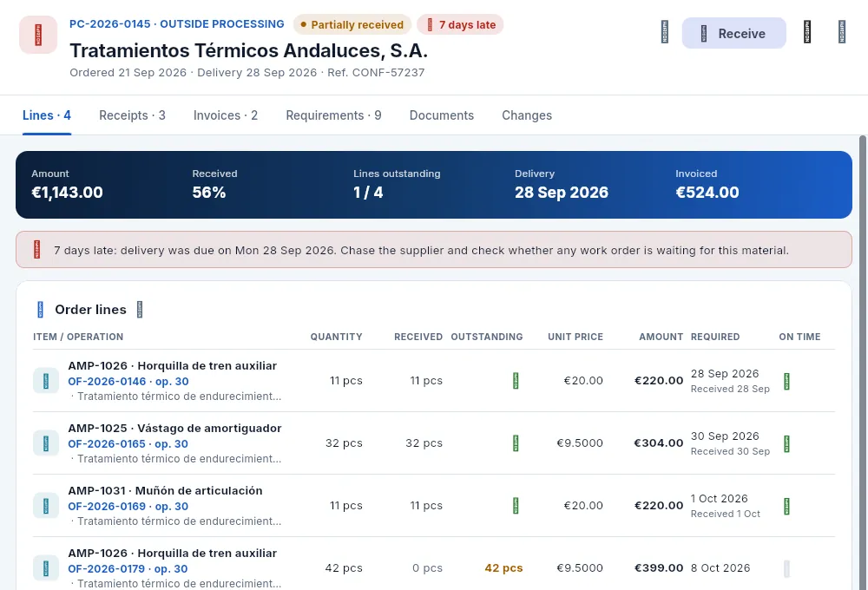Show the Documents tab
868x590 pixels.
(x=442, y=115)
